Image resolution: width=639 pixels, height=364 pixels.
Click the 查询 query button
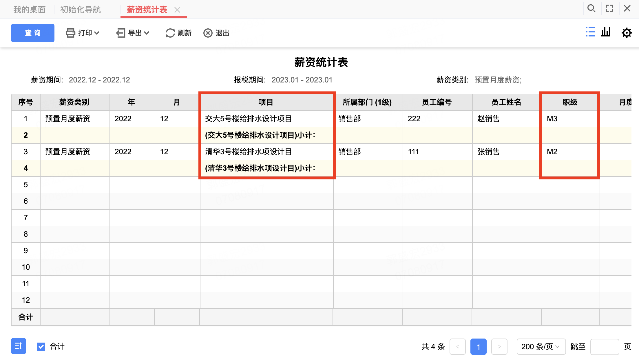(x=33, y=33)
